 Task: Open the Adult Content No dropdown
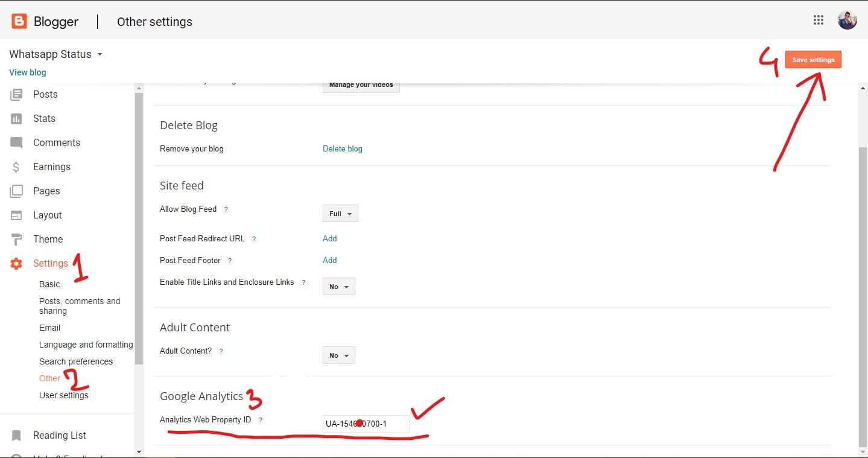coord(339,355)
